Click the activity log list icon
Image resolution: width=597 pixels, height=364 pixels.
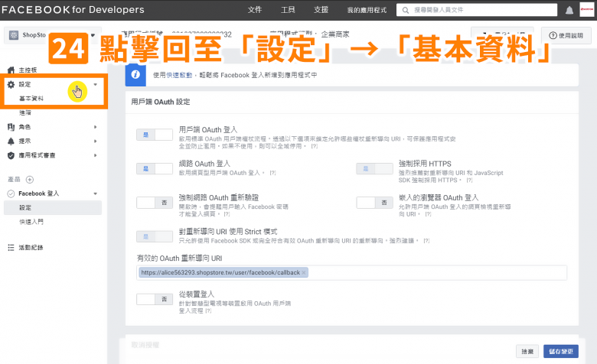tap(11, 248)
